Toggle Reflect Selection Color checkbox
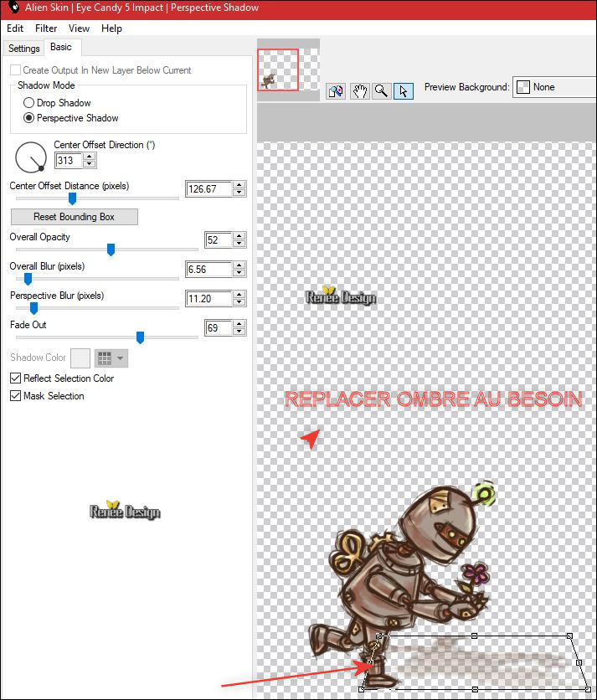Viewport: 597px width, 700px height. tap(15, 378)
